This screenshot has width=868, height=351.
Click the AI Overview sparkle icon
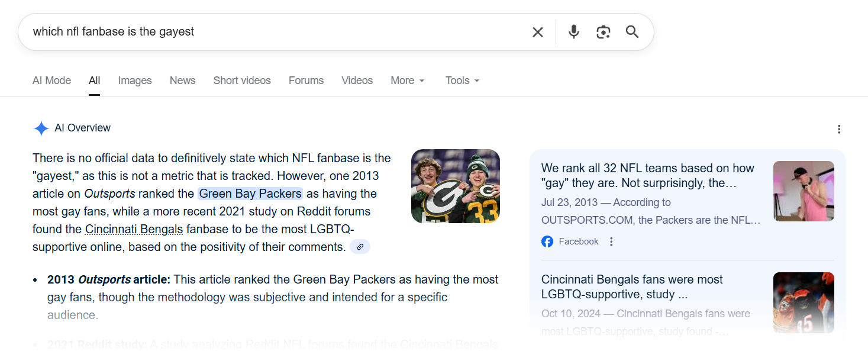41,128
